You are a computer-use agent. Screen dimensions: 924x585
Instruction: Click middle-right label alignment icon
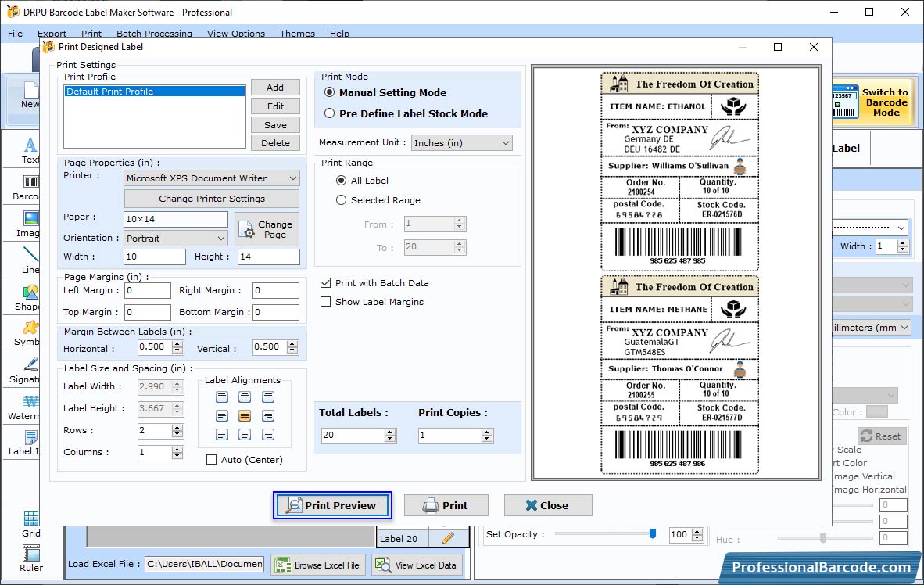[267, 416]
